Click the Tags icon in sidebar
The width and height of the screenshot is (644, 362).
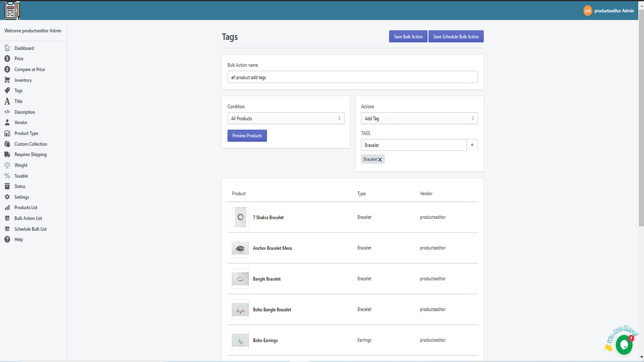coord(7,90)
